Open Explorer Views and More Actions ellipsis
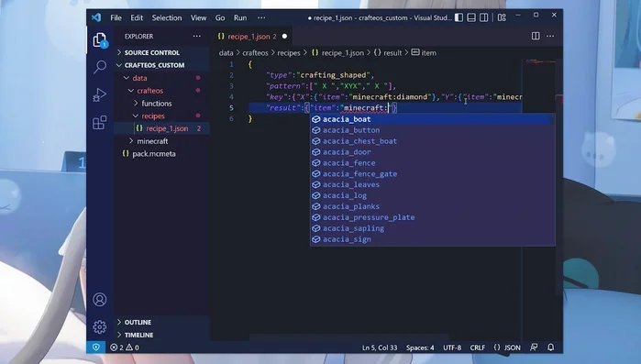Viewport: 641px width, 364px height. (196, 36)
